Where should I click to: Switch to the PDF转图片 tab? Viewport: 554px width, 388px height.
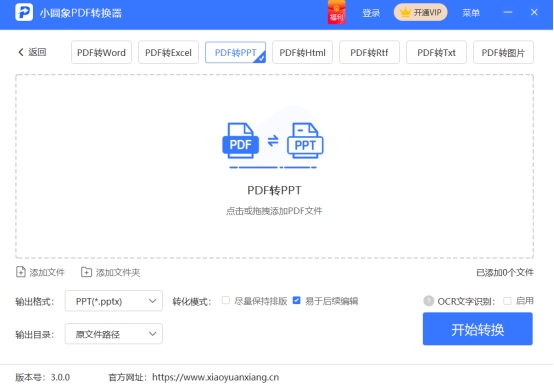coord(503,52)
